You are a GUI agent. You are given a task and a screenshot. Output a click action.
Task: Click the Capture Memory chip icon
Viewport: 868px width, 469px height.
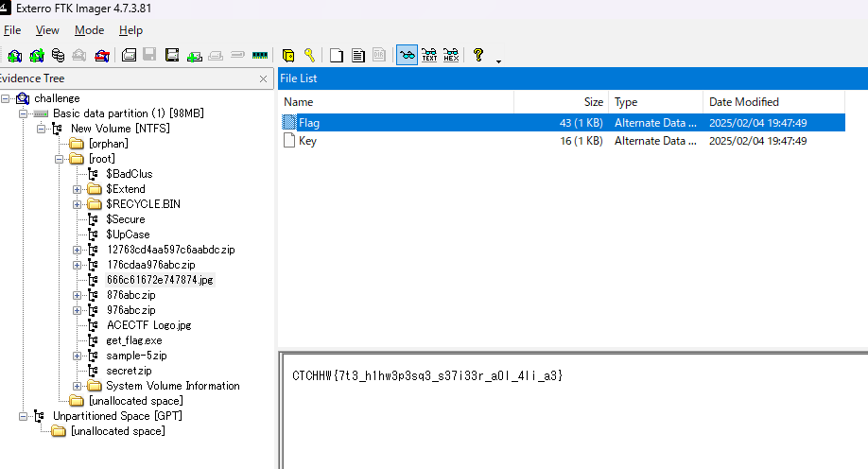click(260, 55)
